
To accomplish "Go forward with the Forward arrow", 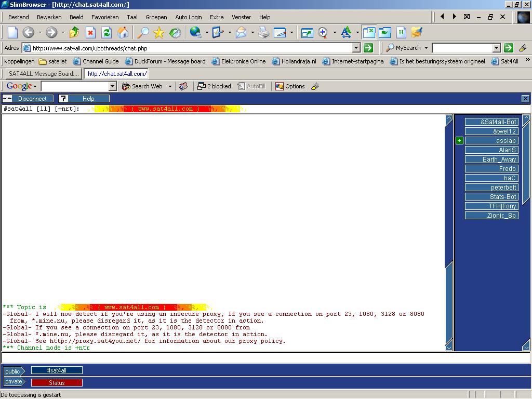I will [x=51, y=33].
